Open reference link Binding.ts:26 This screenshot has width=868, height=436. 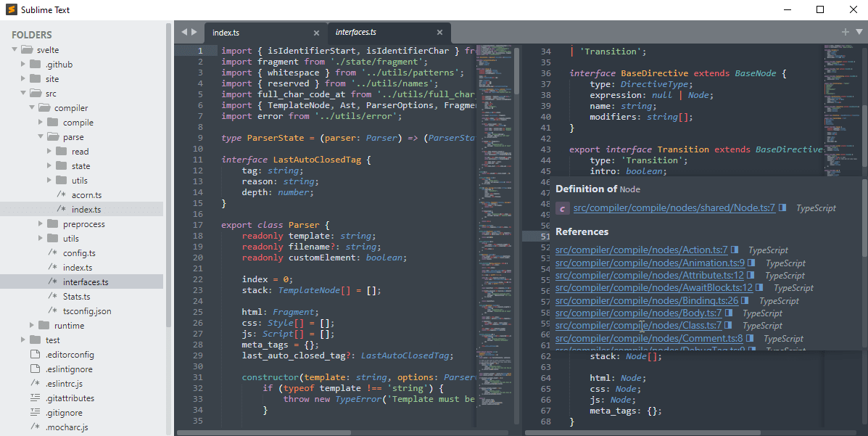(647, 301)
